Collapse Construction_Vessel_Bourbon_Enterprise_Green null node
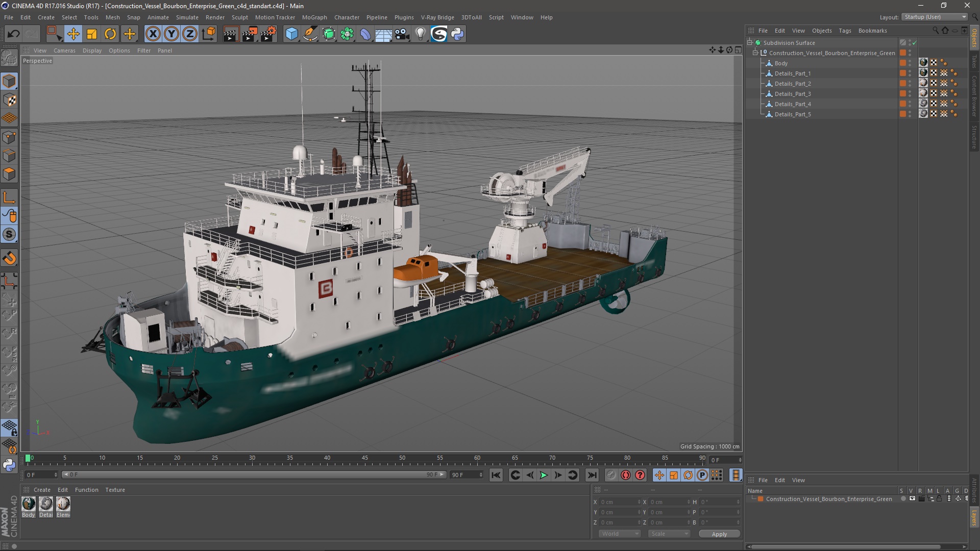The height and width of the screenshot is (551, 980). click(755, 53)
